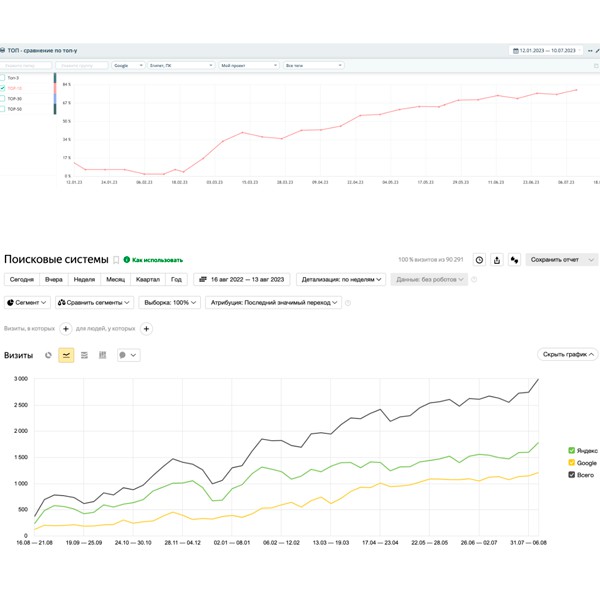Click the clock history icon button
600x600 pixels.
479,259
